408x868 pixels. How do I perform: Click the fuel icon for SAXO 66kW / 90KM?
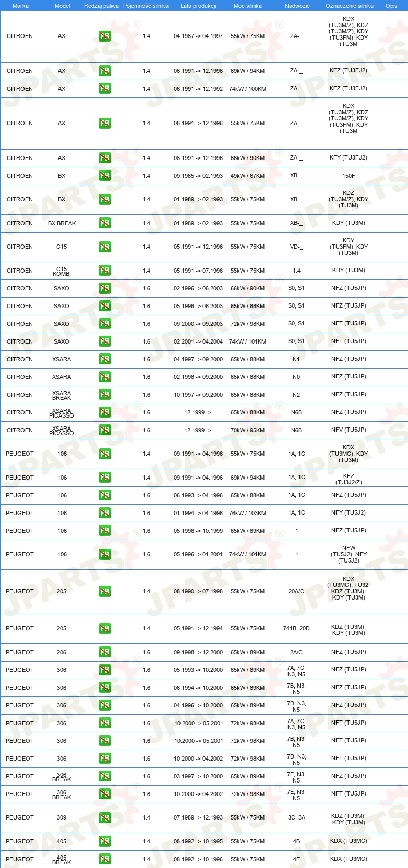click(105, 288)
